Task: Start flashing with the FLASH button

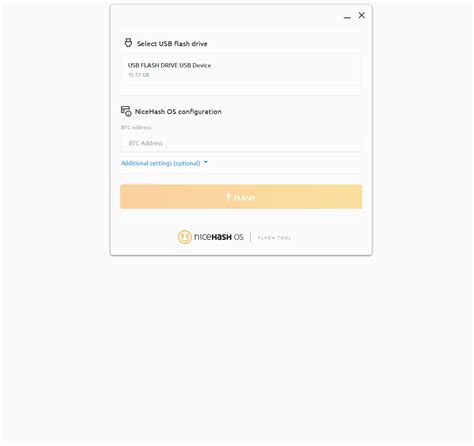Action: pos(241,197)
